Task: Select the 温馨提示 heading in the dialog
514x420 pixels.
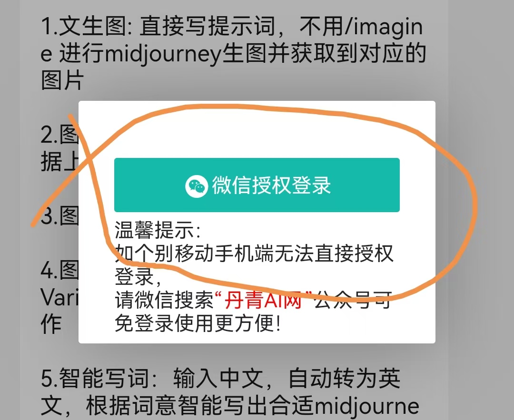Action: pos(157,230)
